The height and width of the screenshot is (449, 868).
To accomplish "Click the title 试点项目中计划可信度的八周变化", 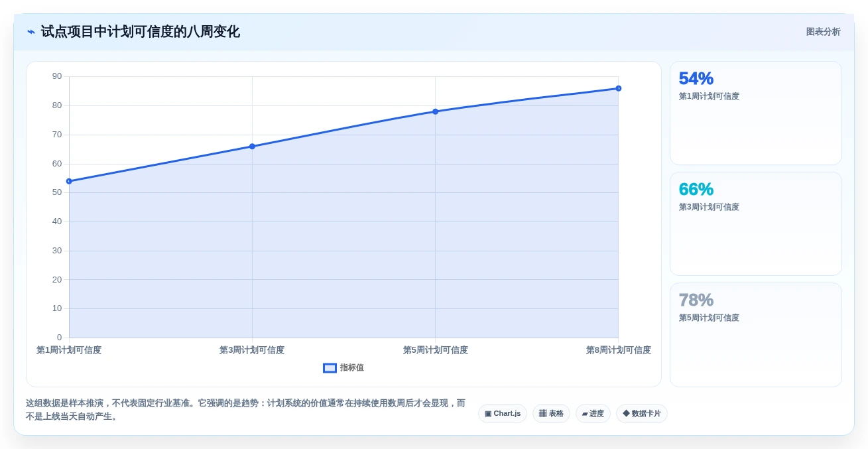I will (140, 32).
